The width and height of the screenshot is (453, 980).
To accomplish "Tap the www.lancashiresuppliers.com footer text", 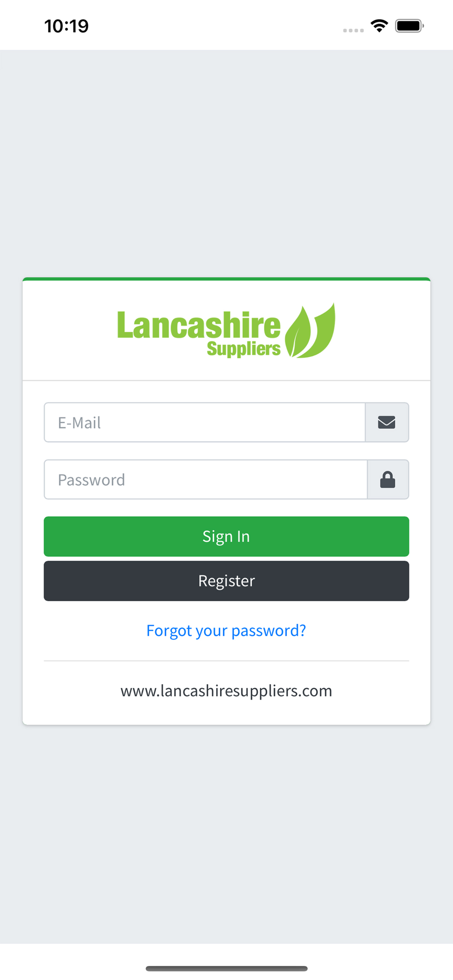I will [226, 690].
